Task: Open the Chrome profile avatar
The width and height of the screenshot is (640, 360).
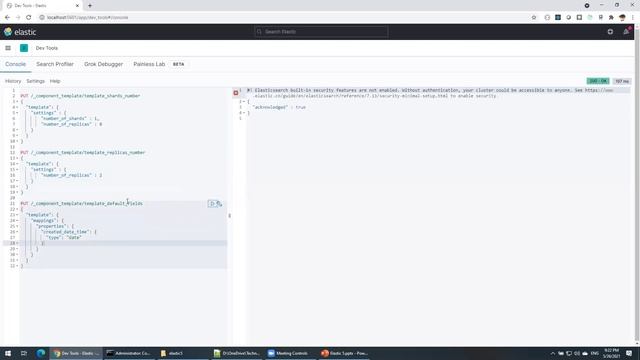Action: [622, 18]
